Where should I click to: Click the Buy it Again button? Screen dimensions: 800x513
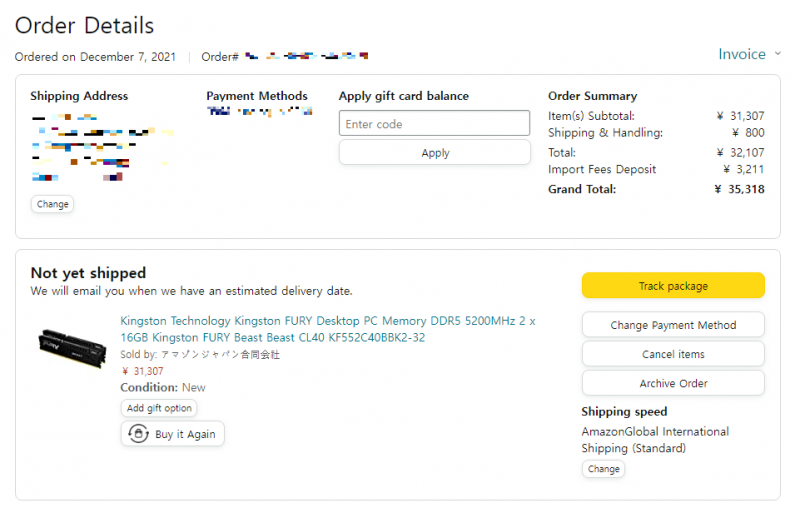point(172,434)
